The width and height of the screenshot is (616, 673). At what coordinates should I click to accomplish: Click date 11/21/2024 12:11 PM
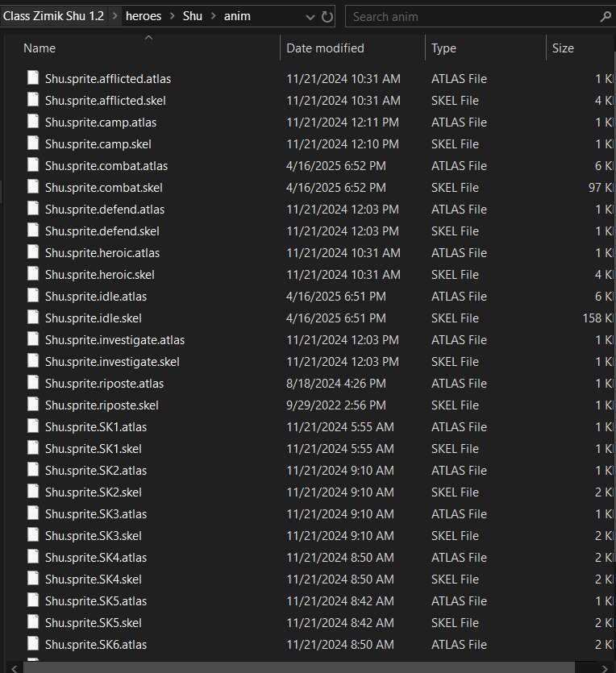tap(343, 123)
